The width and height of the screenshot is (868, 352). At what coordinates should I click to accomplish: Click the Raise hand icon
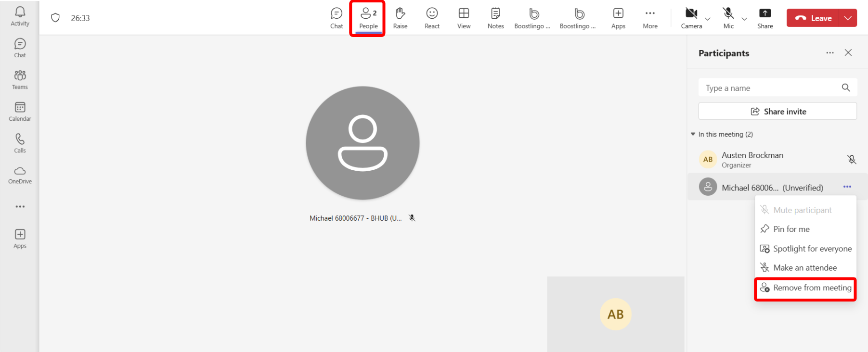[x=400, y=18]
